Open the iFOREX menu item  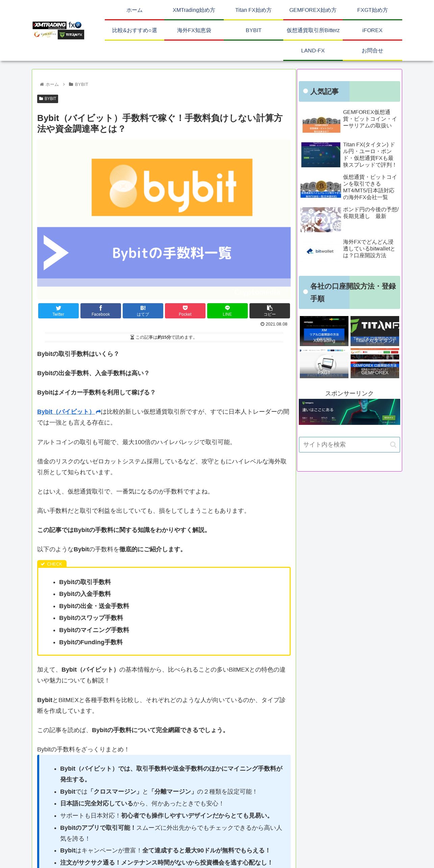click(x=372, y=30)
